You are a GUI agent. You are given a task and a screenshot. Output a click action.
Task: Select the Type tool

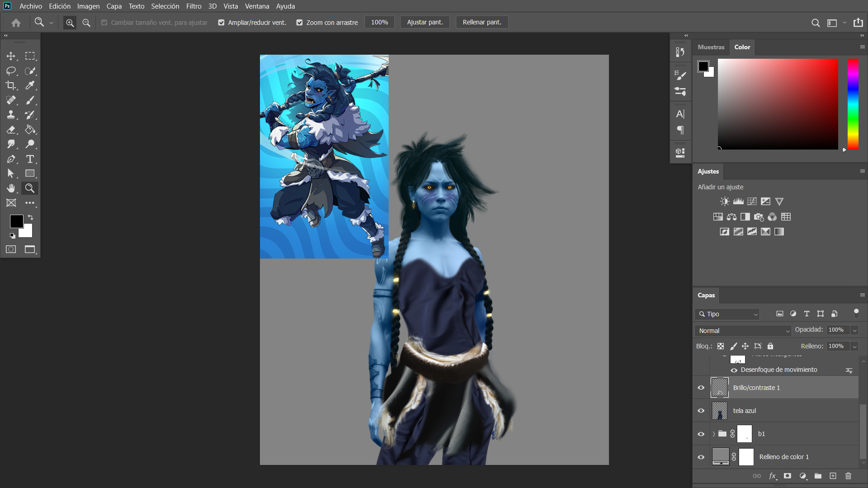click(x=30, y=159)
